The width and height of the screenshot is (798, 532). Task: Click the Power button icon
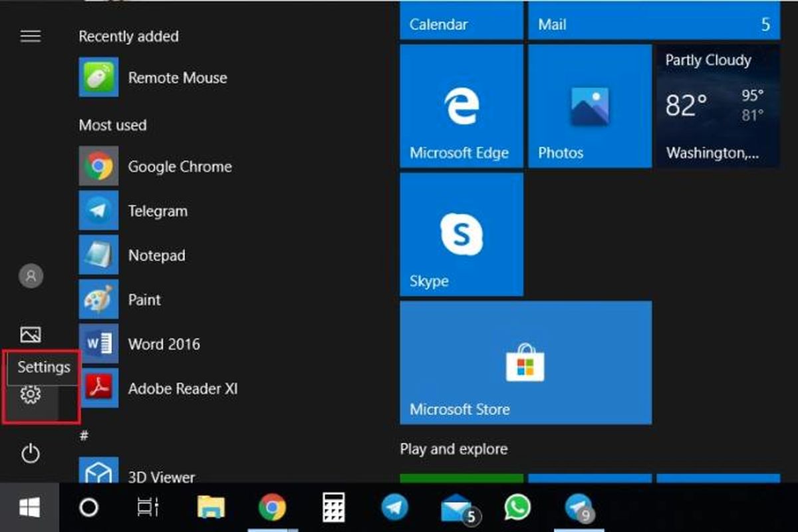pos(31,454)
